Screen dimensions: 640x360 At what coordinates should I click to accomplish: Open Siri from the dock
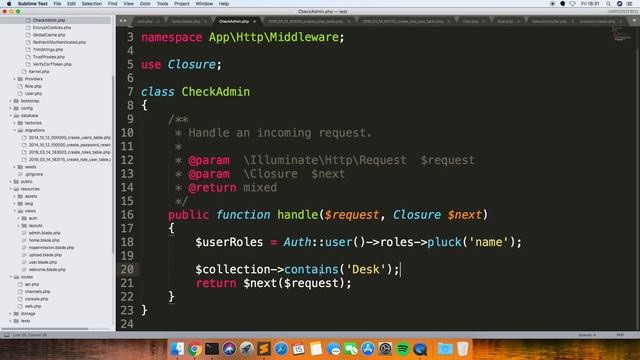(229, 349)
